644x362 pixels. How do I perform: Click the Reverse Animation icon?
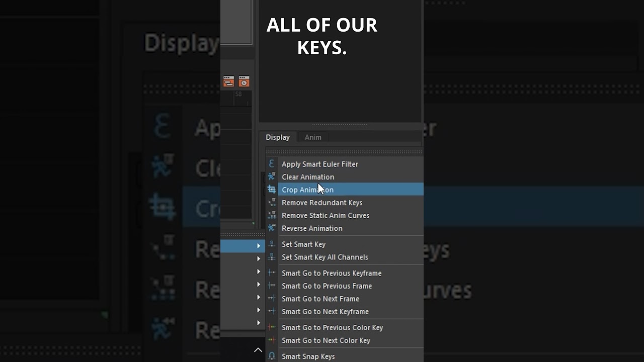[272, 228]
